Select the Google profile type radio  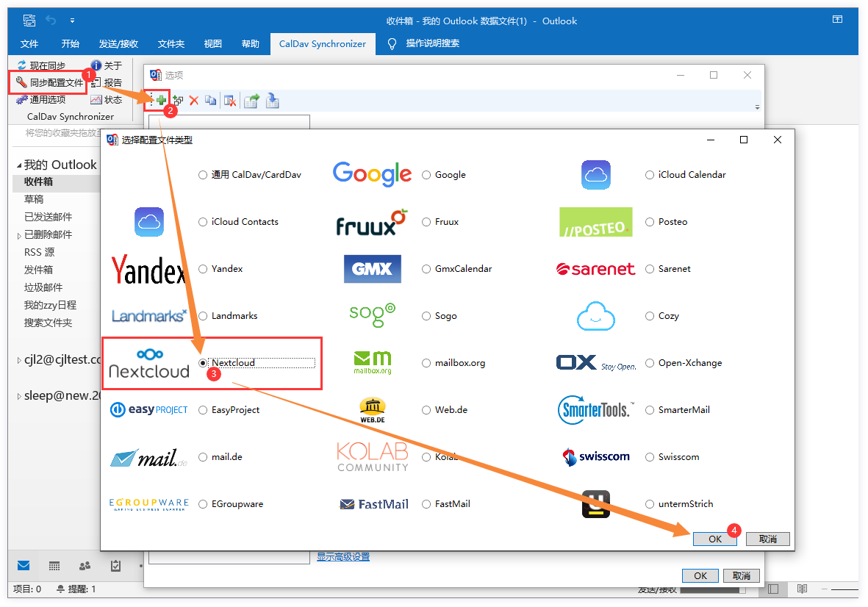click(x=426, y=175)
